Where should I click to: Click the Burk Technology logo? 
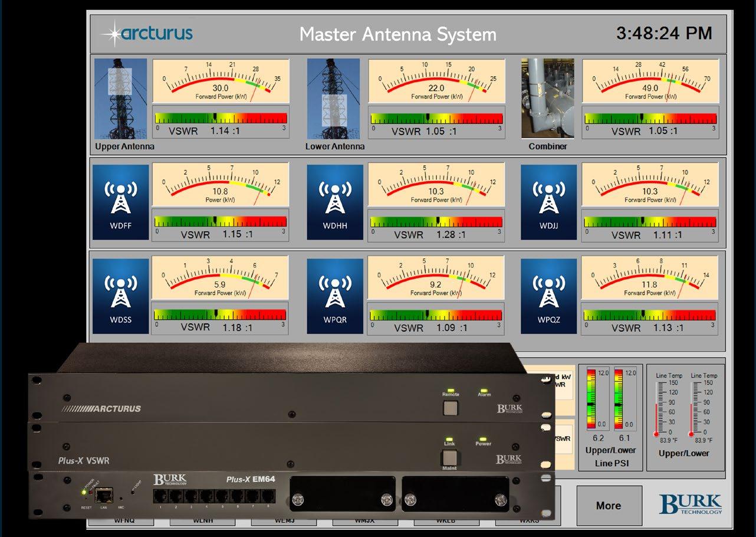(691, 505)
